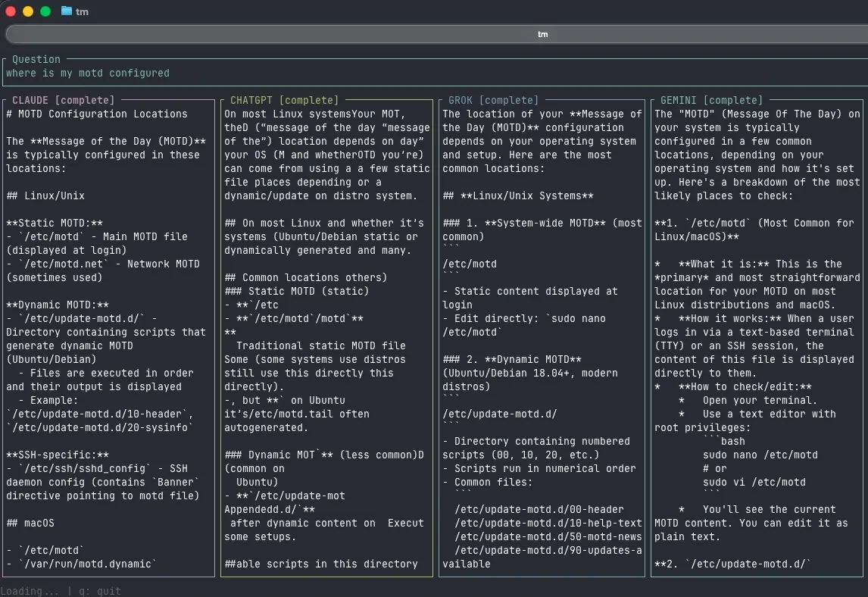868x597 pixels.
Task: Click '**What it is:**' bullet in Gemini panel
Action: click(724, 264)
